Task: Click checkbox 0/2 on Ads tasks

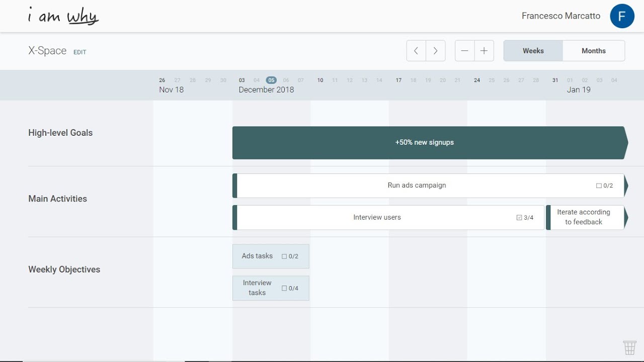Action: click(284, 256)
